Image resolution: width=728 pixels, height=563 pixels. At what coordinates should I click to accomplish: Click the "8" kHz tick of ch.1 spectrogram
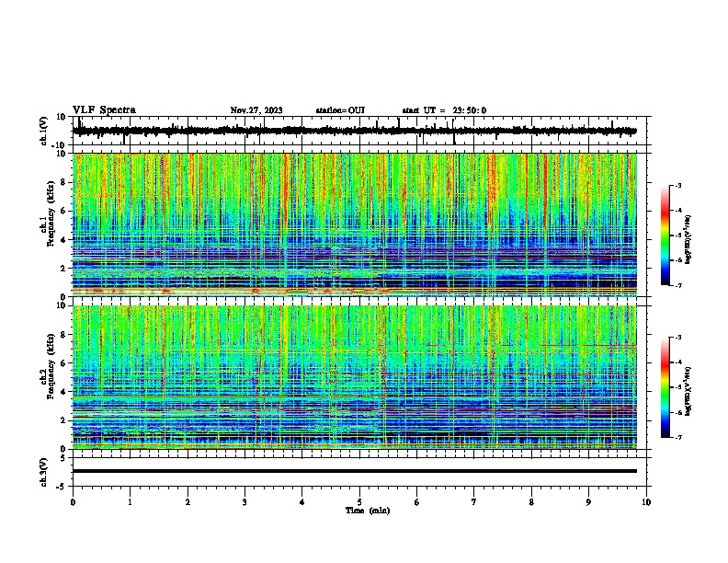click(x=63, y=182)
